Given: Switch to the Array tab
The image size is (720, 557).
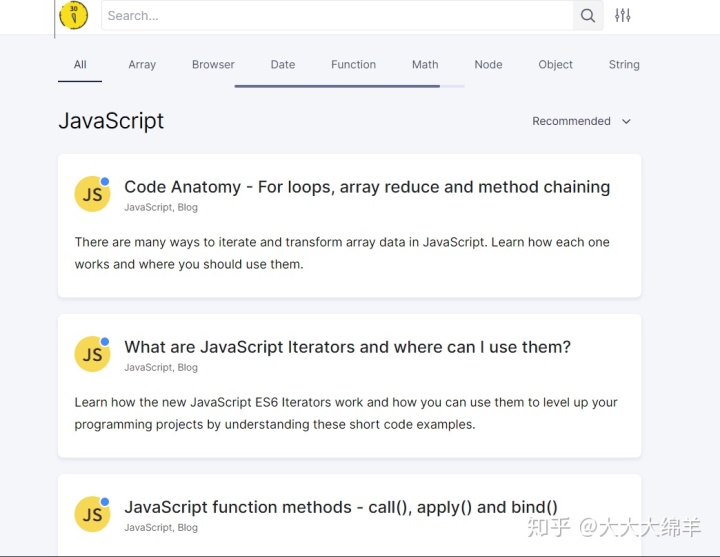Looking at the screenshot, I should tap(142, 65).
